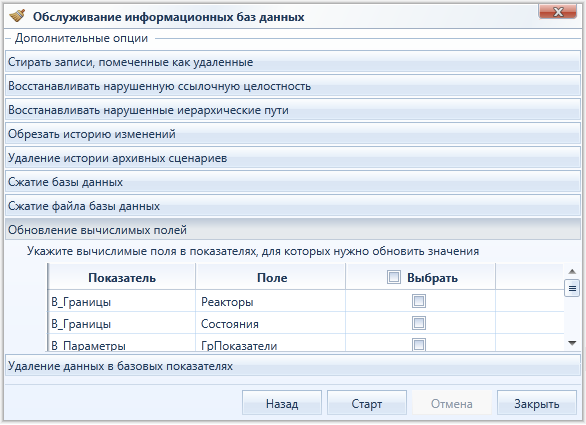Screen dimensions: 586x425
Task: Tick checkbox for В_Границы Реакторы row
Action: coord(419,301)
